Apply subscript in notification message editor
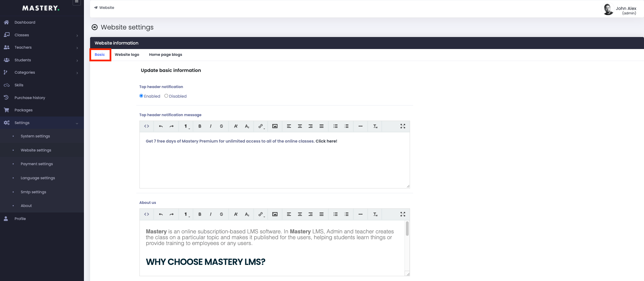Screen dimensions: 644x281 point(247,126)
